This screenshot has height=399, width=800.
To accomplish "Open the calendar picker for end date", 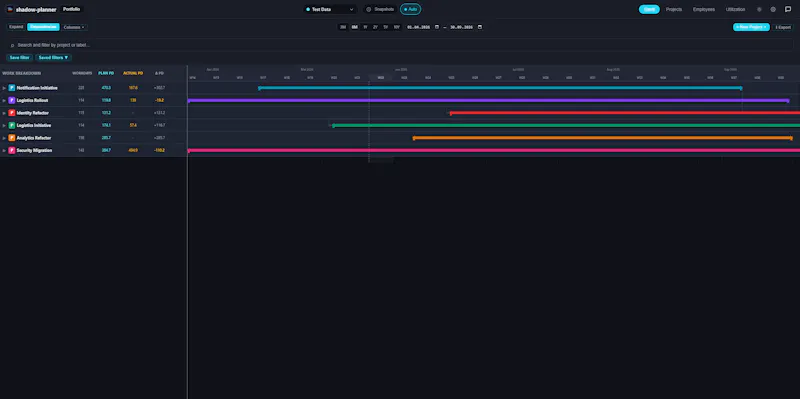I will pos(480,27).
